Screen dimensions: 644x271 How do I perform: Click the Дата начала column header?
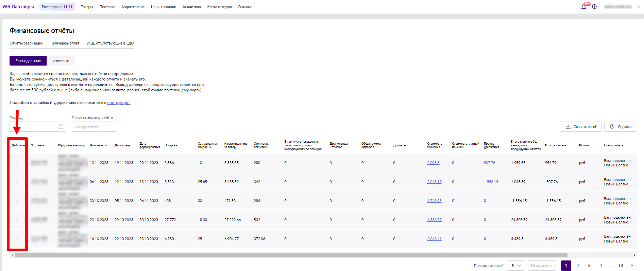[x=98, y=145]
